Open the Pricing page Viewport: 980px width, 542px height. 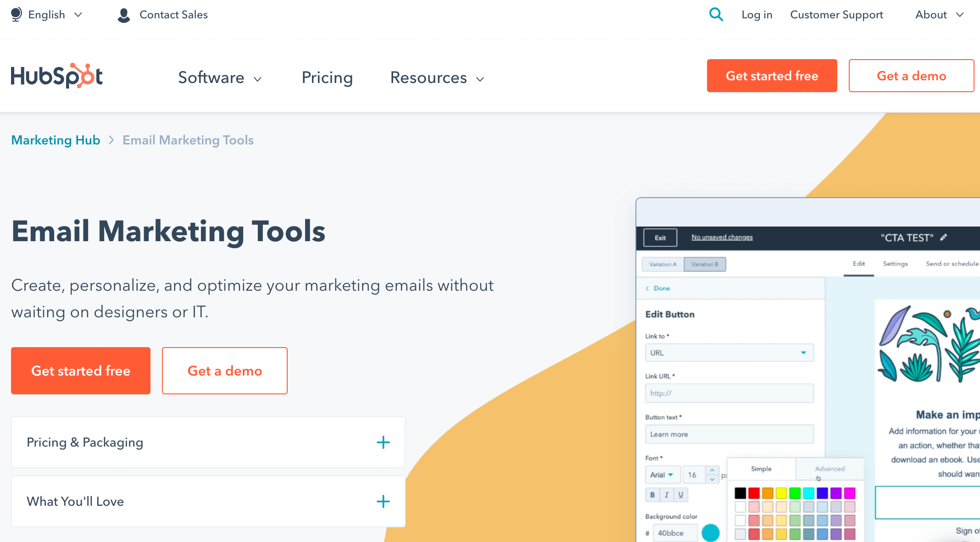[x=327, y=77]
